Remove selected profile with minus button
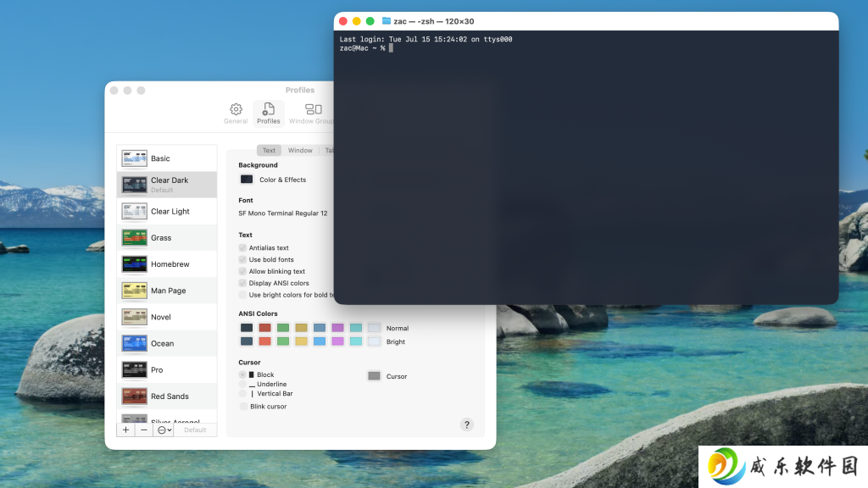This screenshot has width=868, height=488. (144, 430)
